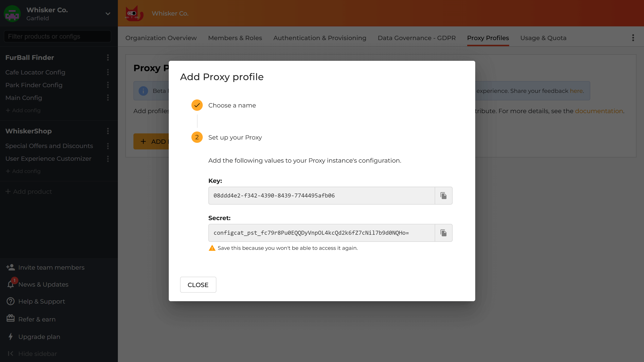Screen dimensions: 644x362
Task: Expand the Whisker Co. organization switcher
Action: 107,14
